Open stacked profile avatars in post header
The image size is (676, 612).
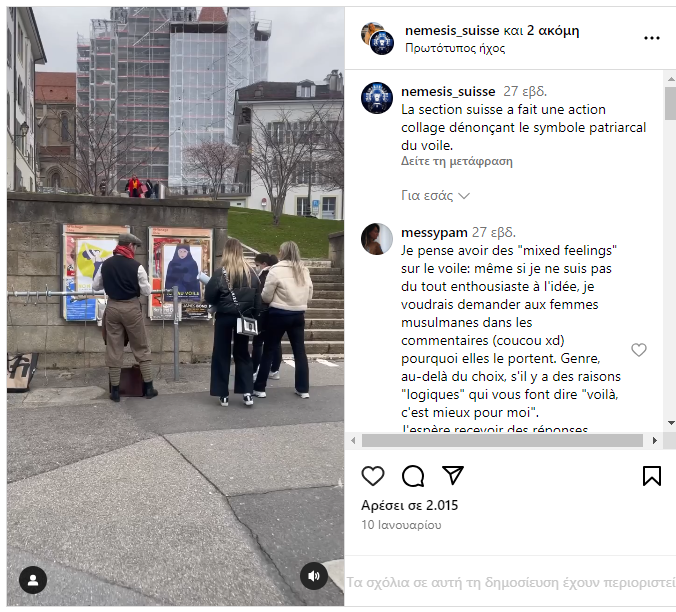click(x=378, y=39)
